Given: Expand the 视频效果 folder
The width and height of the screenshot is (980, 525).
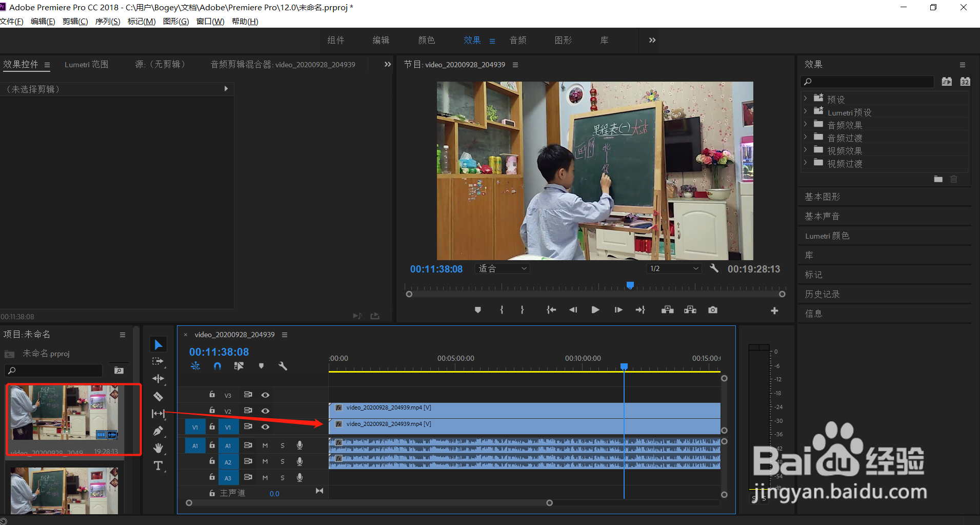Looking at the screenshot, I should (x=806, y=149).
